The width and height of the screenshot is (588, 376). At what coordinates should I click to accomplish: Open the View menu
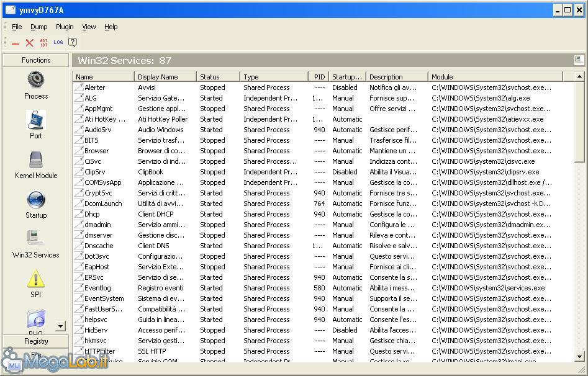89,27
